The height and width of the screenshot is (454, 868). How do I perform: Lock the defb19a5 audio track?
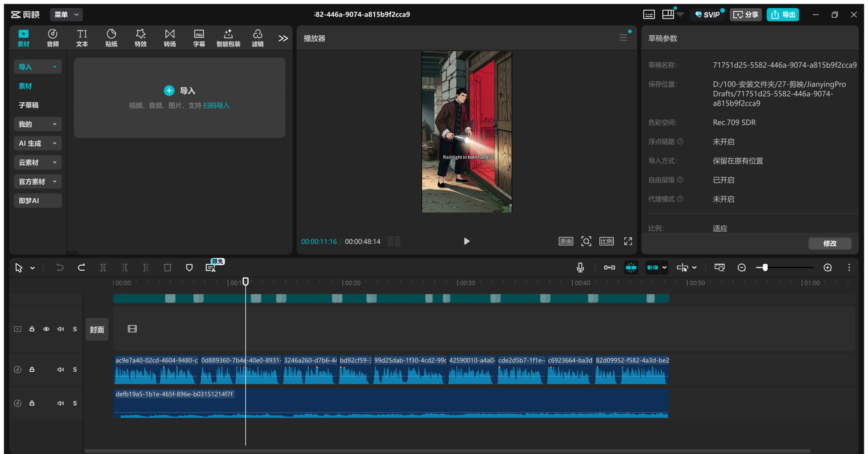(32, 403)
